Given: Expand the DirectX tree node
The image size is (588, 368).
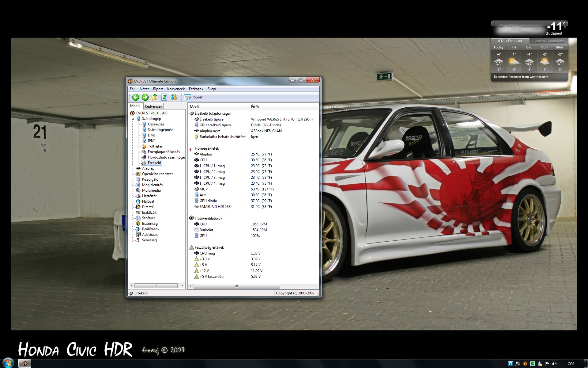Looking at the screenshot, I should tap(133, 207).
